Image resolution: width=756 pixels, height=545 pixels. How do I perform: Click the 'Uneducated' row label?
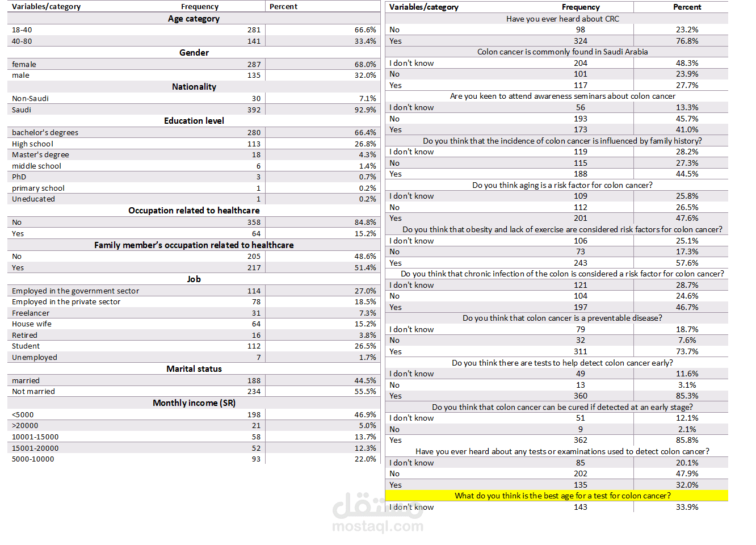click(33, 199)
